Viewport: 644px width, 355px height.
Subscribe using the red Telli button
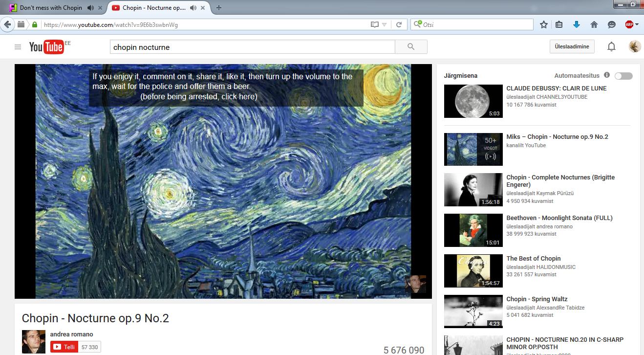click(64, 347)
